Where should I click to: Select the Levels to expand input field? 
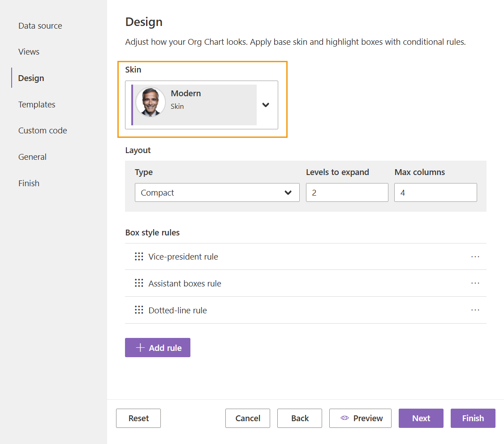(347, 192)
